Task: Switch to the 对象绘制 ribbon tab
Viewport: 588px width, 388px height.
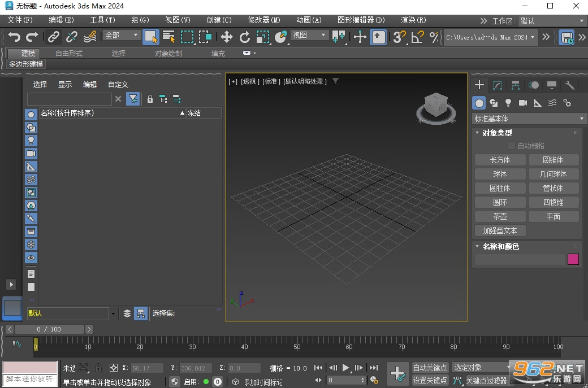Action: coord(168,53)
